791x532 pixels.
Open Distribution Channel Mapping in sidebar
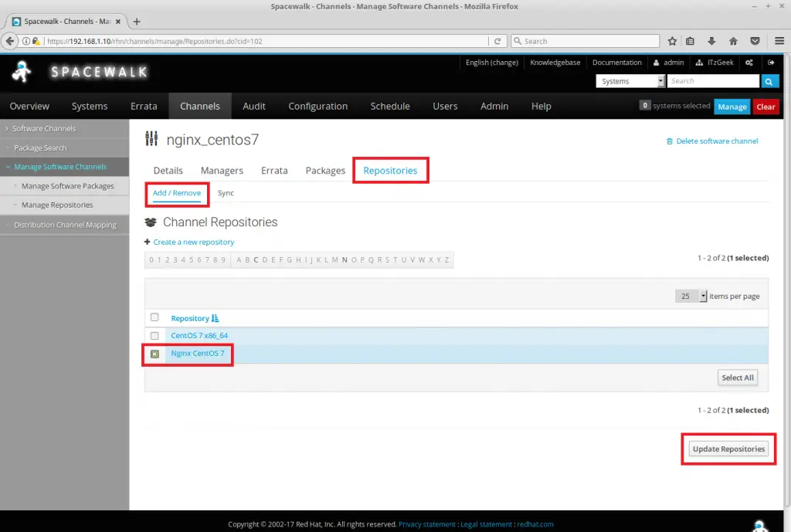[x=65, y=225]
